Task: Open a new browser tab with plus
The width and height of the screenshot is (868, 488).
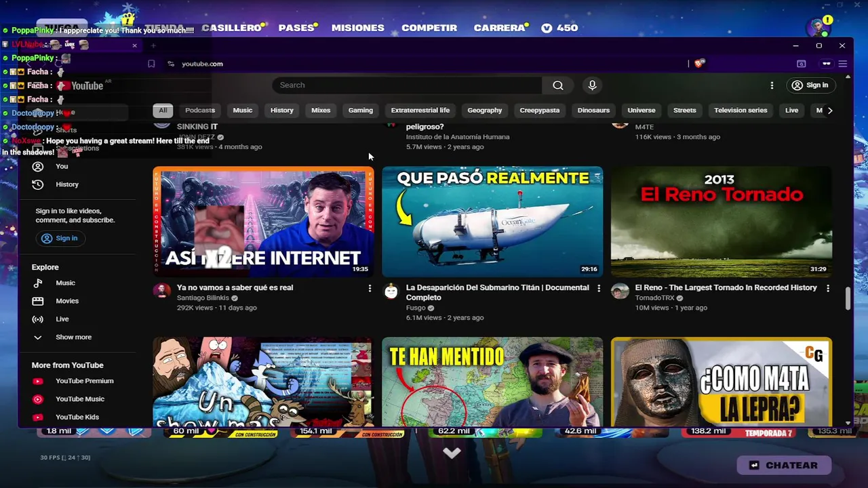Action: pyautogui.click(x=154, y=45)
